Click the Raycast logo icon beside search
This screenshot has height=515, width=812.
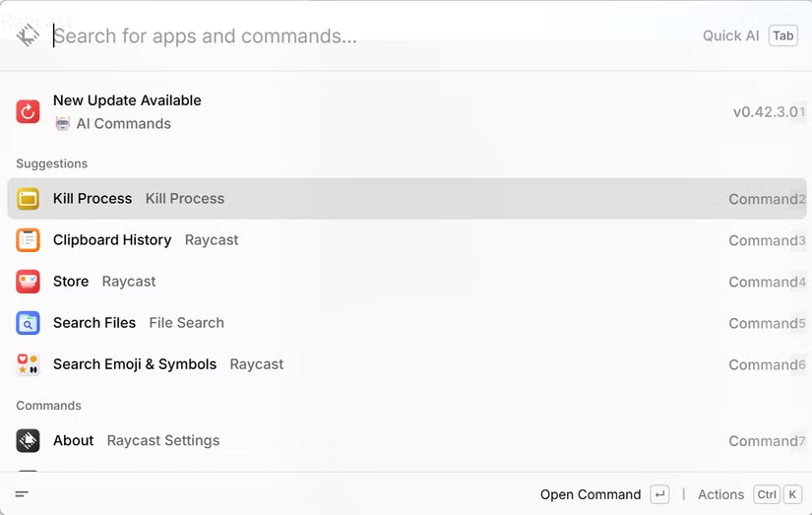click(x=28, y=35)
